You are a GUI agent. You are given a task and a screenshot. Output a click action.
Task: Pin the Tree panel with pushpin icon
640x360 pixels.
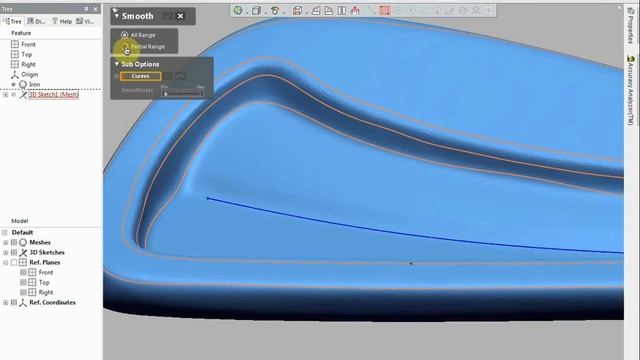coord(86,9)
